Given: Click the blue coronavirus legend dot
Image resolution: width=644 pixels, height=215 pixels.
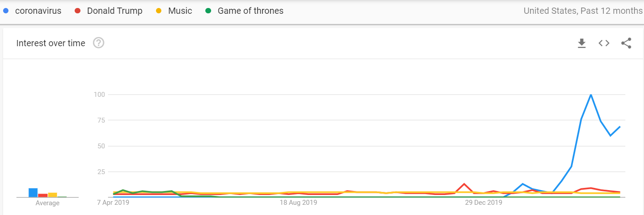Looking at the screenshot, I should coord(6,11).
